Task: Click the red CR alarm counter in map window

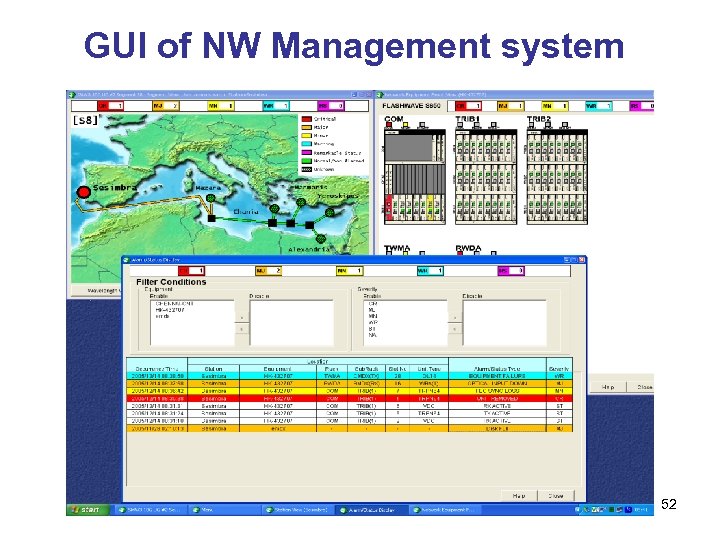Action: click(111, 106)
